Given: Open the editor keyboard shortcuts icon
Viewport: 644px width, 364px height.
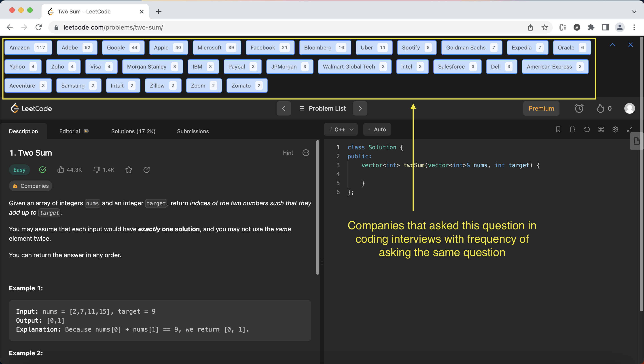Looking at the screenshot, I should tap(601, 129).
